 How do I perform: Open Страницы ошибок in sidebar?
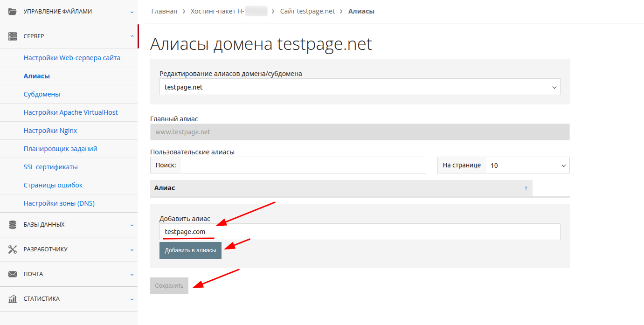click(53, 185)
